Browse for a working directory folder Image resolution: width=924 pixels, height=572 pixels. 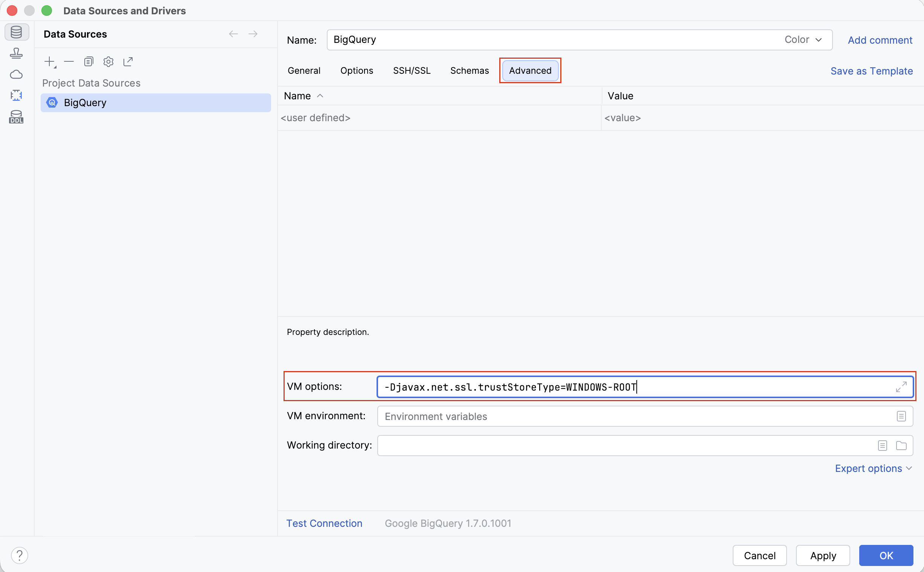tap(901, 446)
